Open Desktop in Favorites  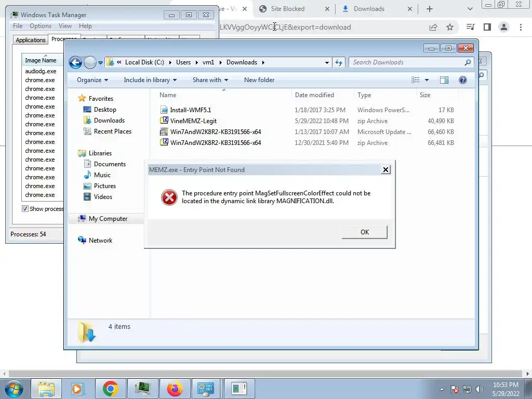coord(105,110)
